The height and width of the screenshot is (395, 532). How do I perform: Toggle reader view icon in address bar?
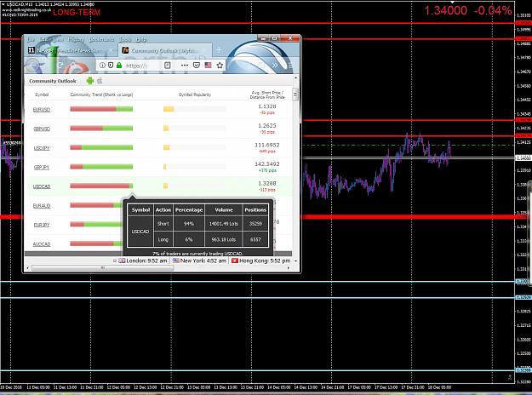(168, 66)
